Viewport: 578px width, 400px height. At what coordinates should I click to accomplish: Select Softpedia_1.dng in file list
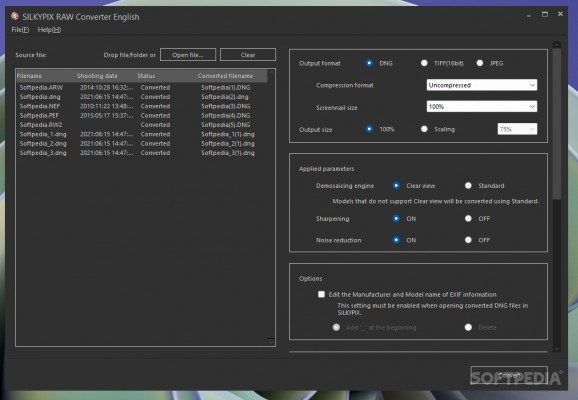pos(43,134)
